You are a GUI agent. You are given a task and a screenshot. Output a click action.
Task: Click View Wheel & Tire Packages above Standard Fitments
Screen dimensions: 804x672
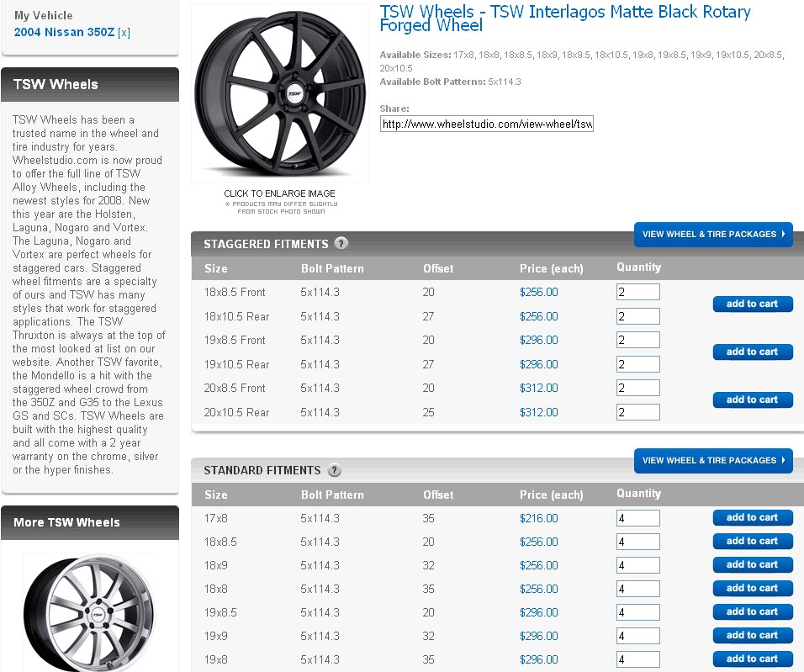tap(713, 461)
